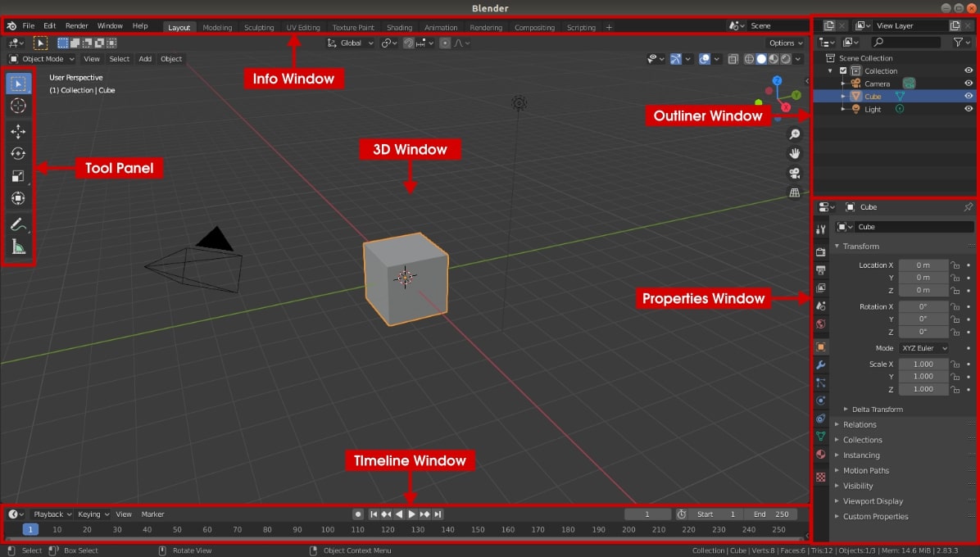Open the Options dropdown in viewport header
980x557 pixels.
(x=786, y=43)
